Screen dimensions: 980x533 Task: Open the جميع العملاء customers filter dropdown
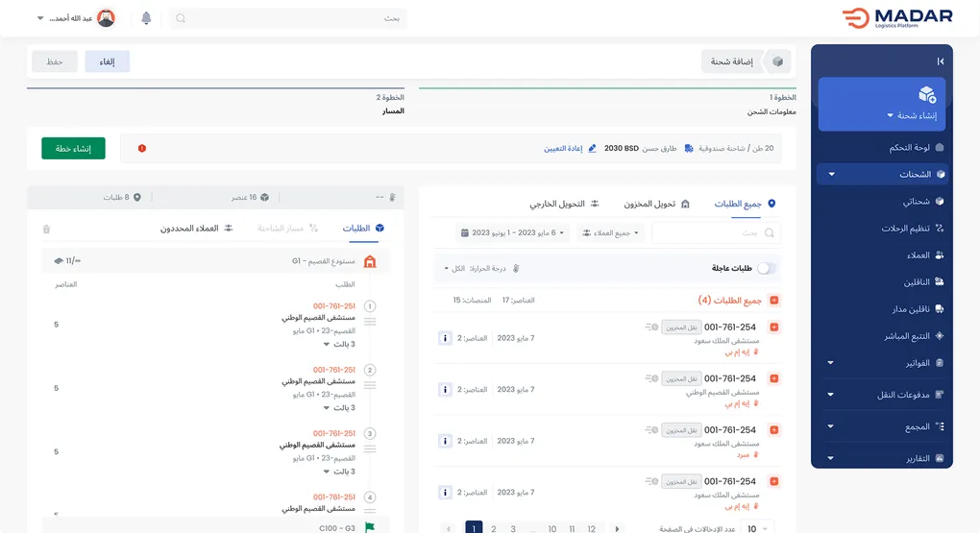pyautogui.click(x=611, y=233)
